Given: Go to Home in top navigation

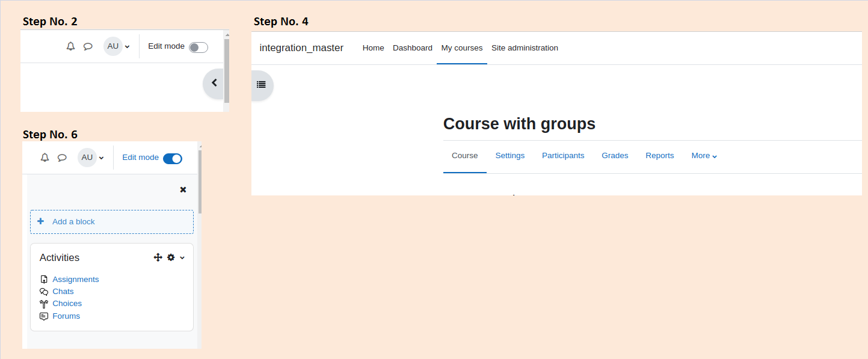Looking at the screenshot, I should pyautogui.click(x=373, y=48).
